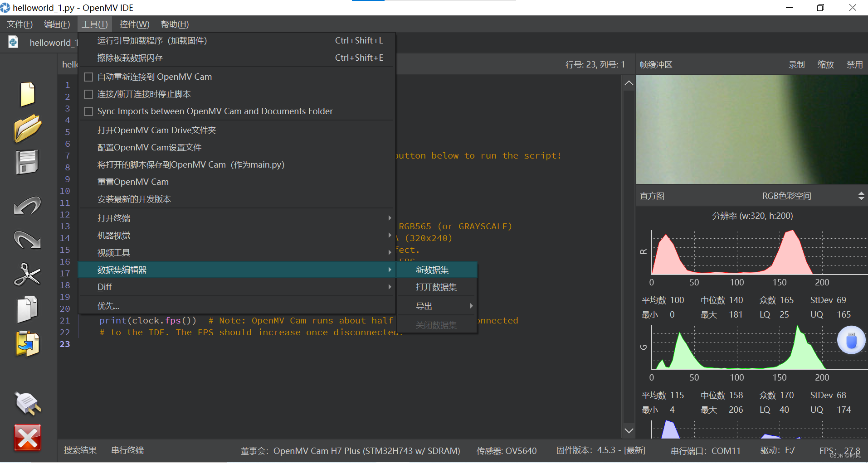Viewport: 868px width, 463px height.
Task: Switch to the 搜索结果 tab
Action: 80,450
